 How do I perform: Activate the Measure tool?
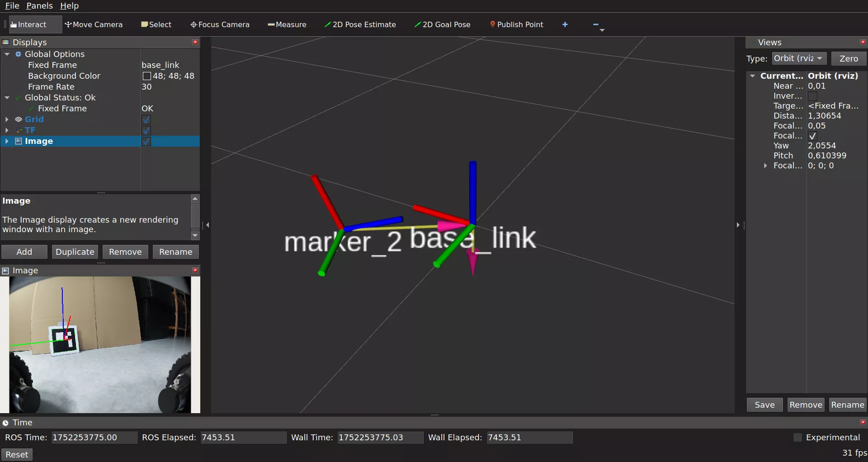point(287,24)
